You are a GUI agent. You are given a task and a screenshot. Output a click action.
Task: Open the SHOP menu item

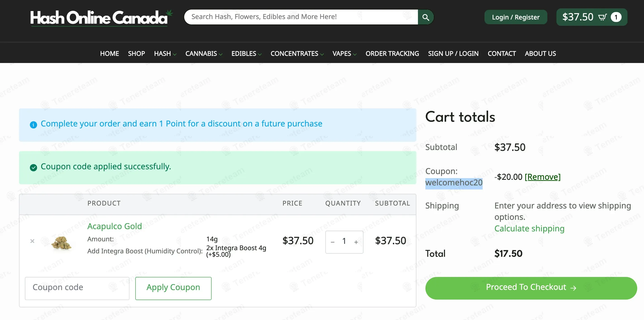(x=136, y=53)
